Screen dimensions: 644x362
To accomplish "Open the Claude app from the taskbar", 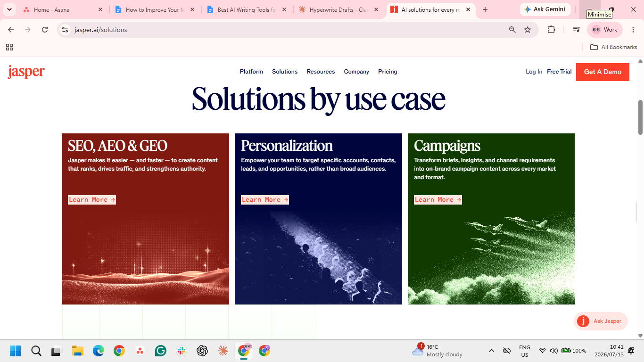I will point(223,351).
